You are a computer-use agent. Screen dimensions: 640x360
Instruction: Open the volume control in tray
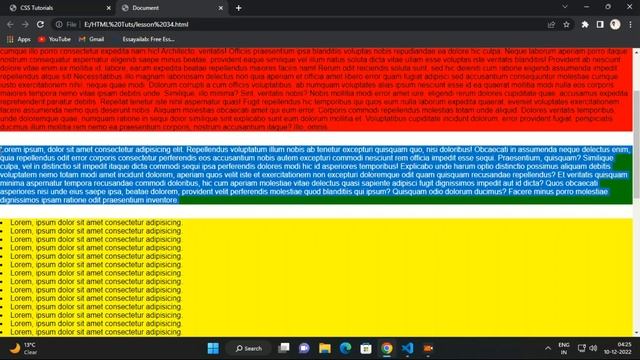[x=593, y=348]
